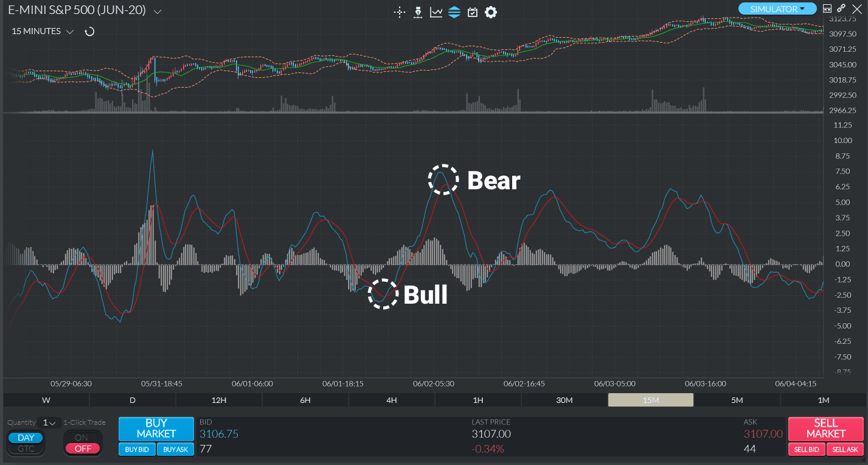Viewport: 868px width, 465px height.
Task: Open the chart type line icon
Action: point(436,12)
